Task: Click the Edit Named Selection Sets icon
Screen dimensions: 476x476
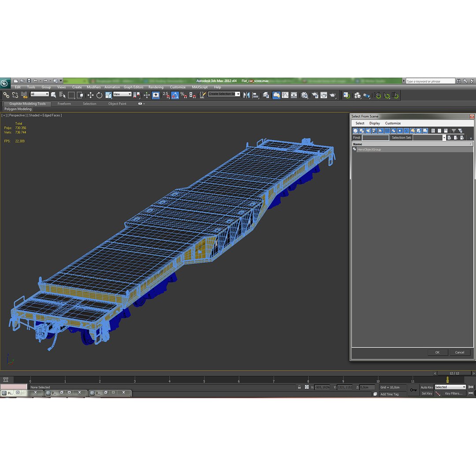Action: [202, 95]
